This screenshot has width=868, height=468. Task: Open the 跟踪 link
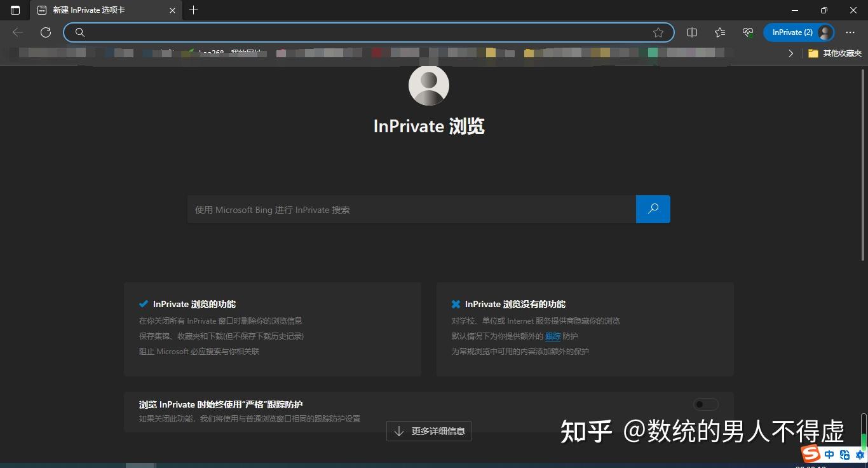tap(553, 336)
